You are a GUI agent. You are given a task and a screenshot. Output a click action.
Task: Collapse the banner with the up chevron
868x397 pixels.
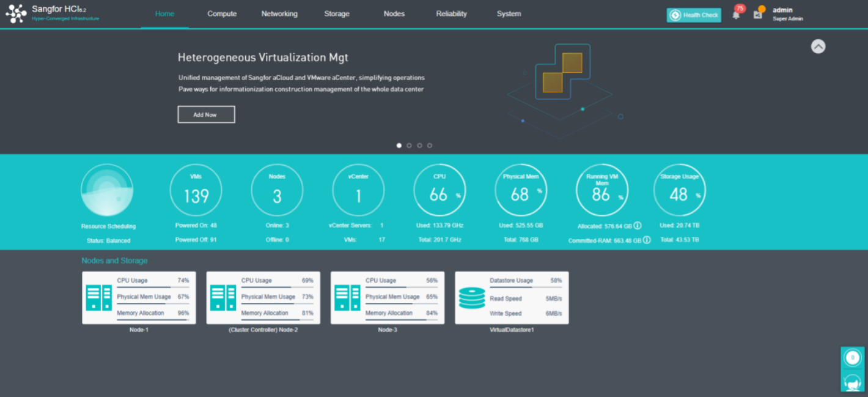818,46
